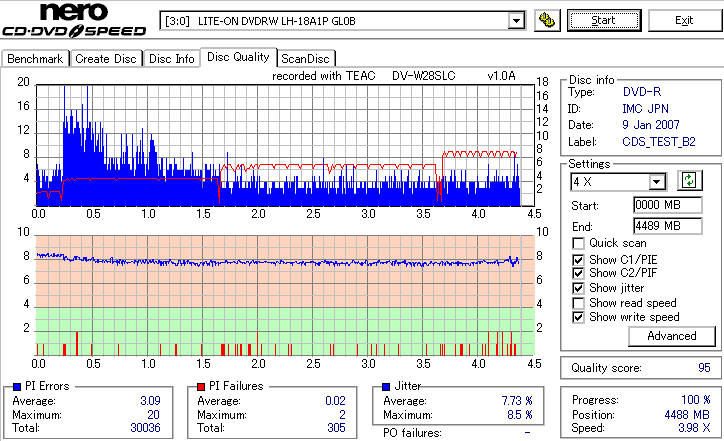This screenshot has height=441, width=724.
Task: Click Jitter Maximum value 8.5 %
Action: [520, 415]
